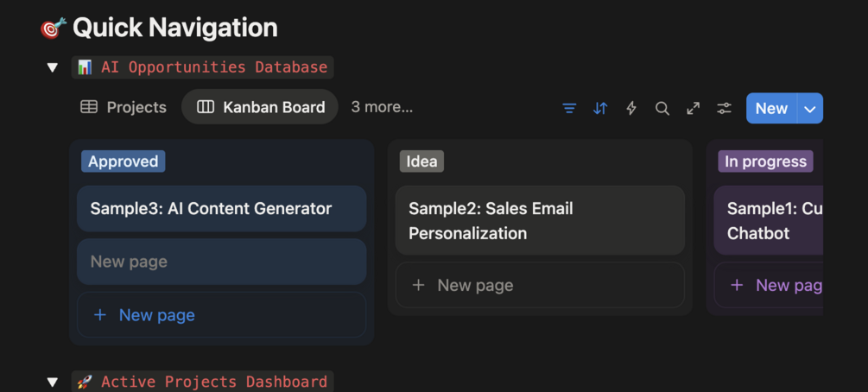Click the plus icon in Idea column
The width and height of the screenshot is (868, 392).
coord(418,285)
